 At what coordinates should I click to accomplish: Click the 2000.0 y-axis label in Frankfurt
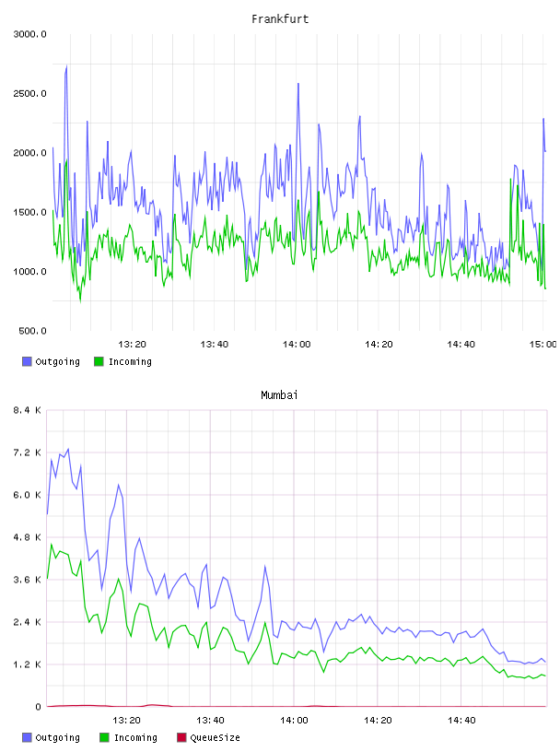pos(29,153)
